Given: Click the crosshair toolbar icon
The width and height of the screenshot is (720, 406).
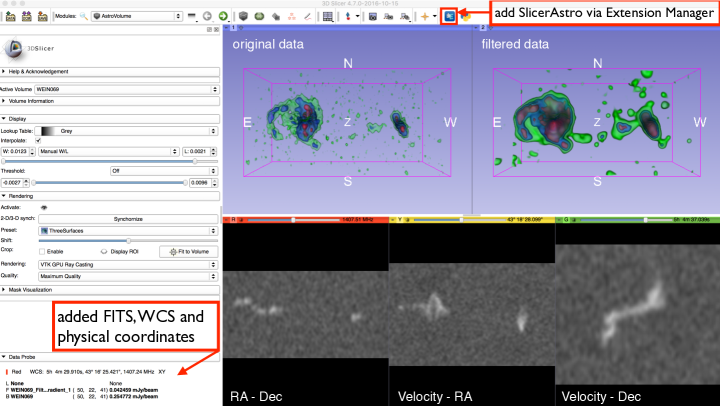Looking at the screenshot, I should [425, 17].
